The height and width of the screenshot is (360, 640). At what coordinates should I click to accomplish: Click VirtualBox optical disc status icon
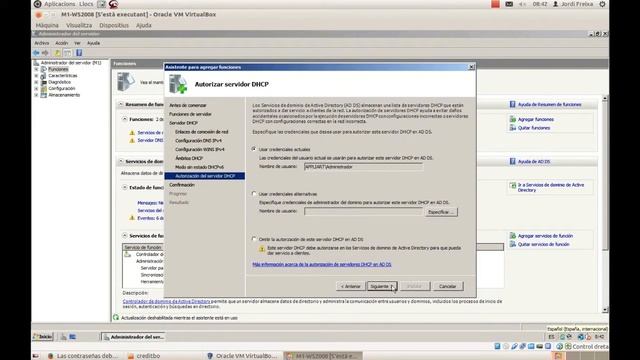[x=506, y=346]
